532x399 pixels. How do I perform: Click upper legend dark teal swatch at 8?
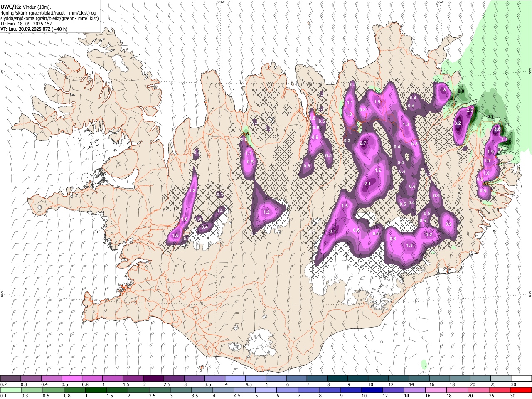click(x=337, y=378)
